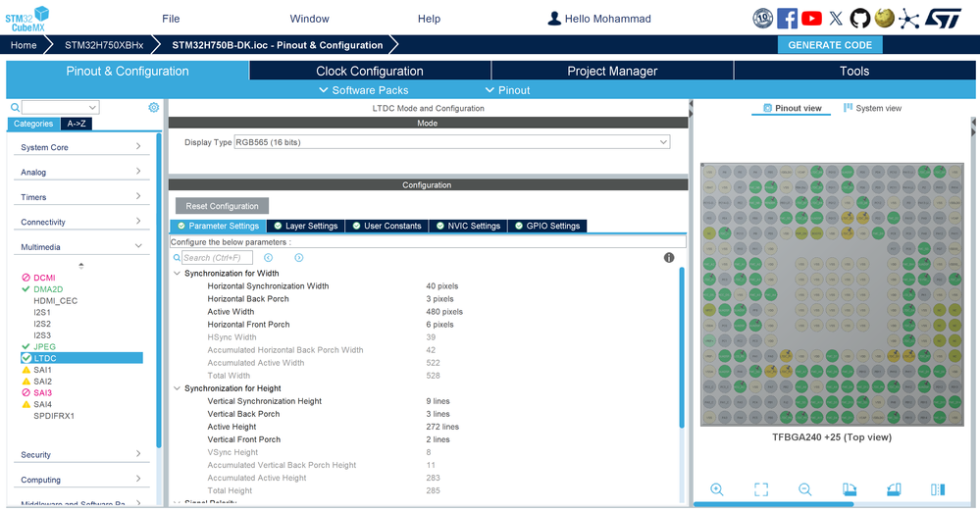Expand the Computing category
Image resolution: width=980 pixels, height=512 pixels.
tap(81, 480)
